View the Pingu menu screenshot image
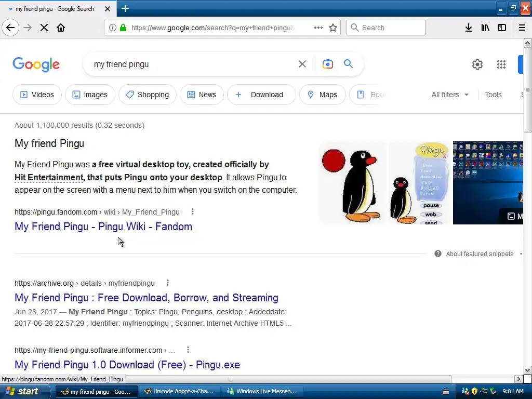 coord(420,183)
